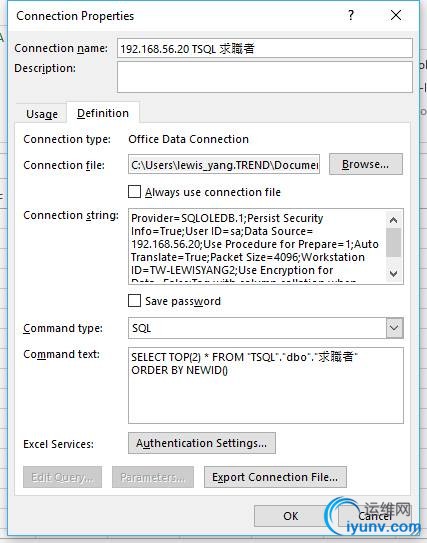Switch to the Usage tab
This screenshot has width=427, height=543.
coord(42,114)
